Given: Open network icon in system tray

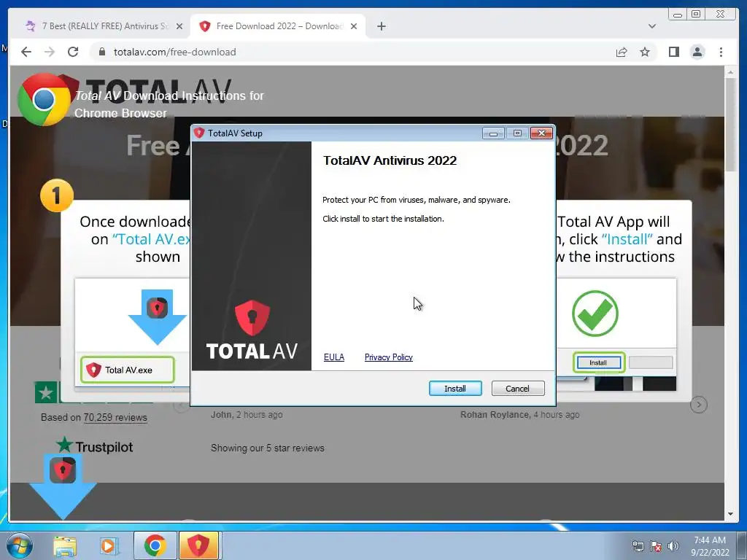Looking at the screenshot, I should click(638, 546).
